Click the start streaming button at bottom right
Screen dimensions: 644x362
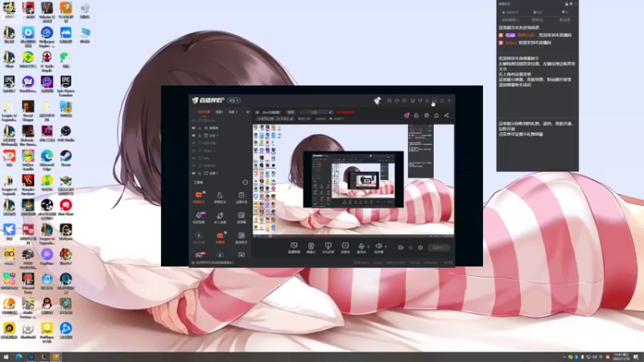439,248
